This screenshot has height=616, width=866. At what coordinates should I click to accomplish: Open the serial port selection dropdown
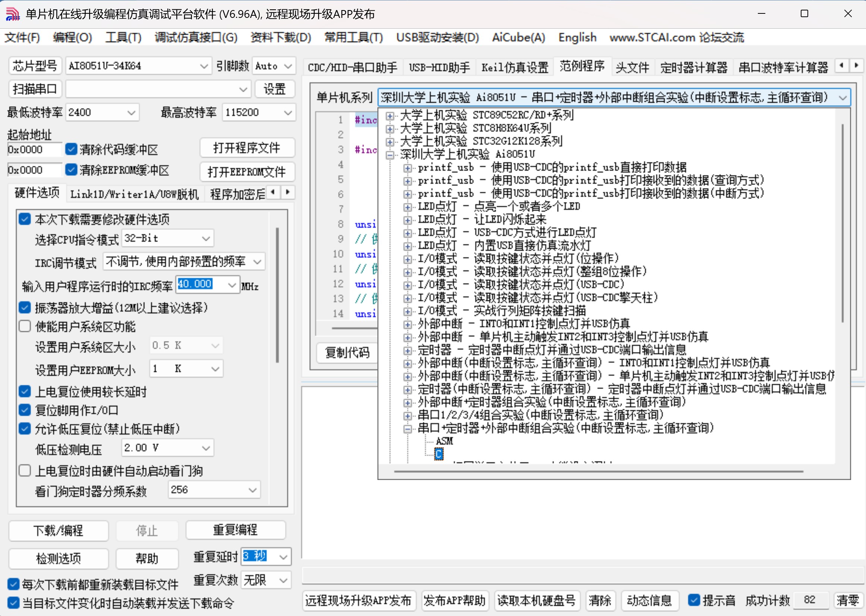(x=158, y=89)
